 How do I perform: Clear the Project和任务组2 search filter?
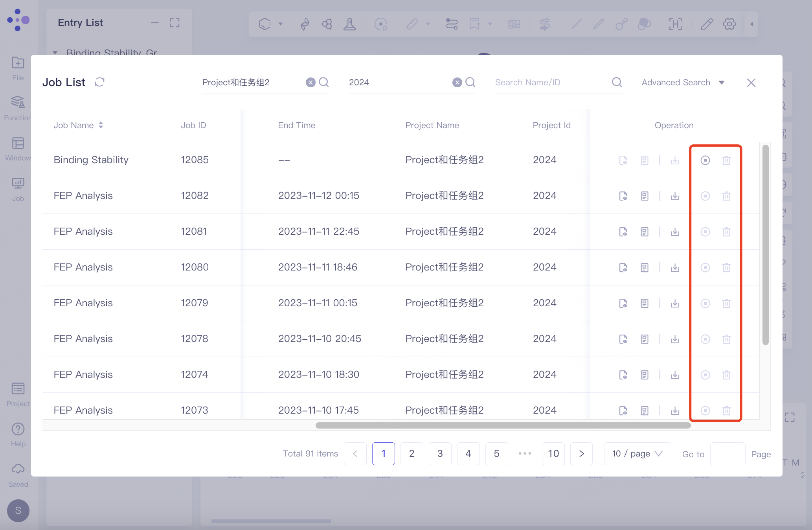[310, 82]
